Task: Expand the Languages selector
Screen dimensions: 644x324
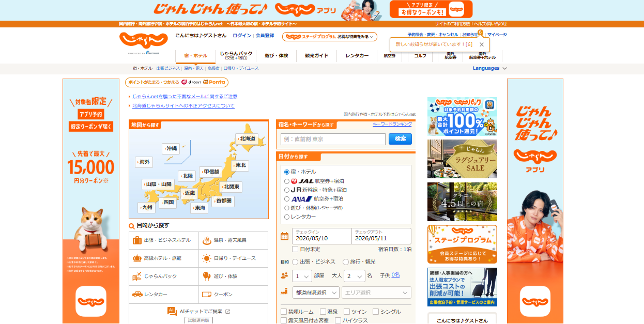Action: 489,68
